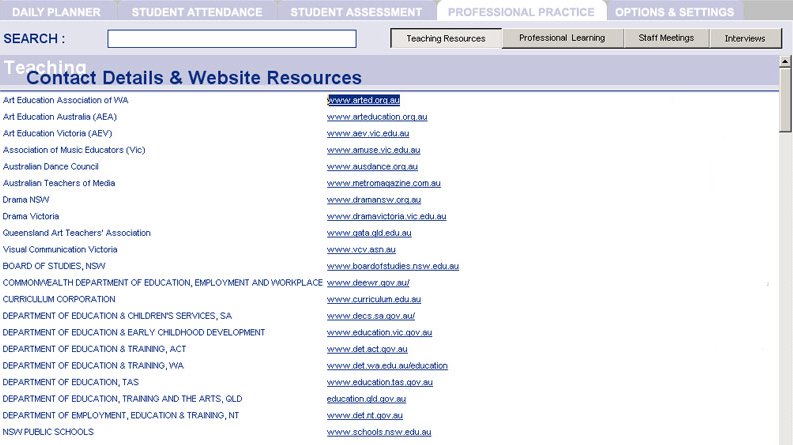Image resolution: width=793 pixels, height=445 pixels.
Task: Select 'Australian Dance Council' entry
Action: (x=51, y=167)
